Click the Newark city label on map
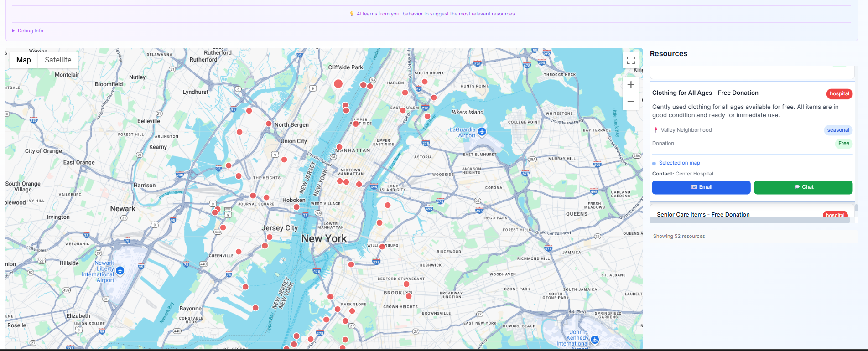This screenshot has height=351, width=868. coord(123,208)
